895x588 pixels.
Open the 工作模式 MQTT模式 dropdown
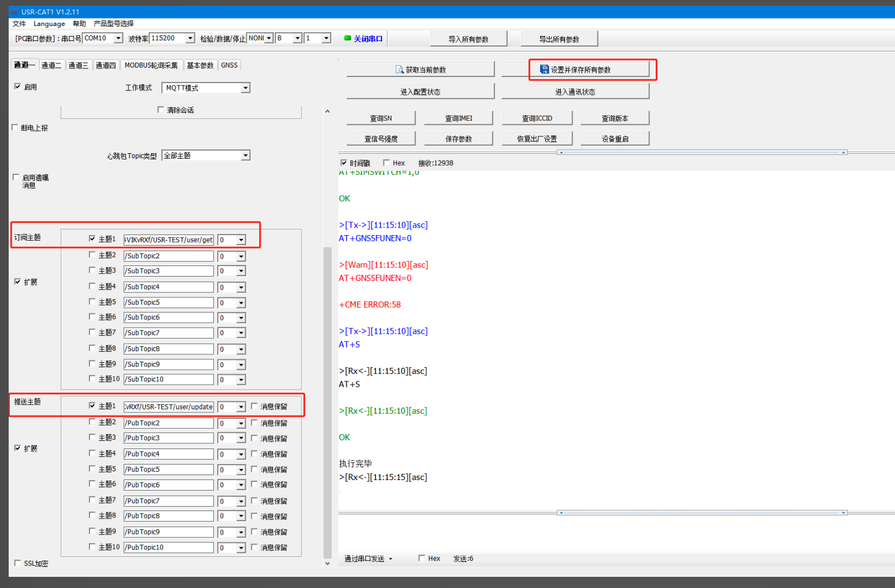tap(245, 88)
